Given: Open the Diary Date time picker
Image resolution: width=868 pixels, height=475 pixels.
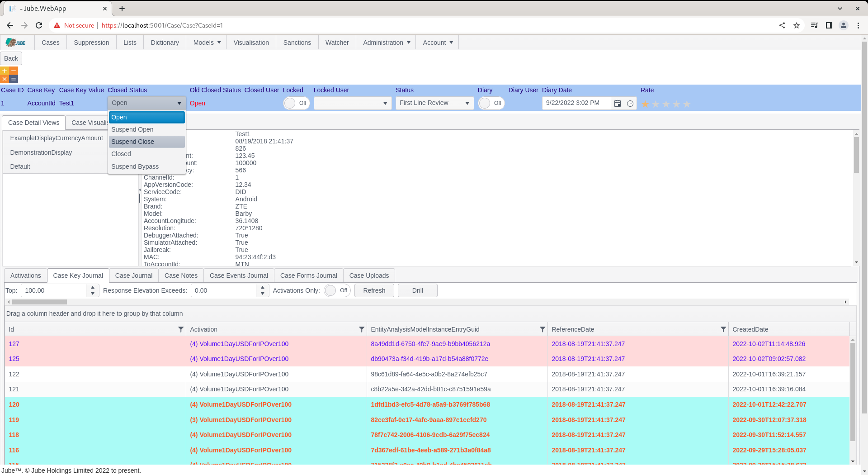Looking at the screenshot, I should pos(630,104).
